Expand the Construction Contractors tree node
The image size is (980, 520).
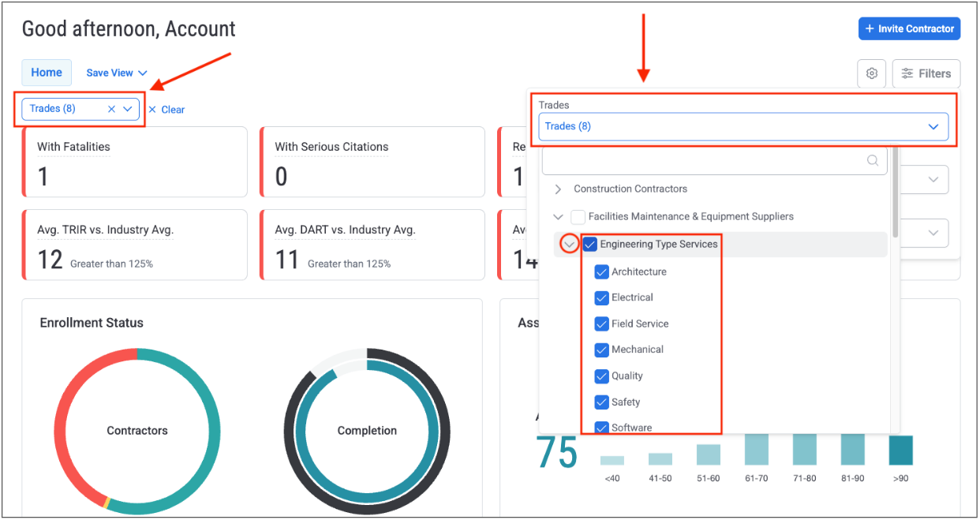[x=558, y=189]
